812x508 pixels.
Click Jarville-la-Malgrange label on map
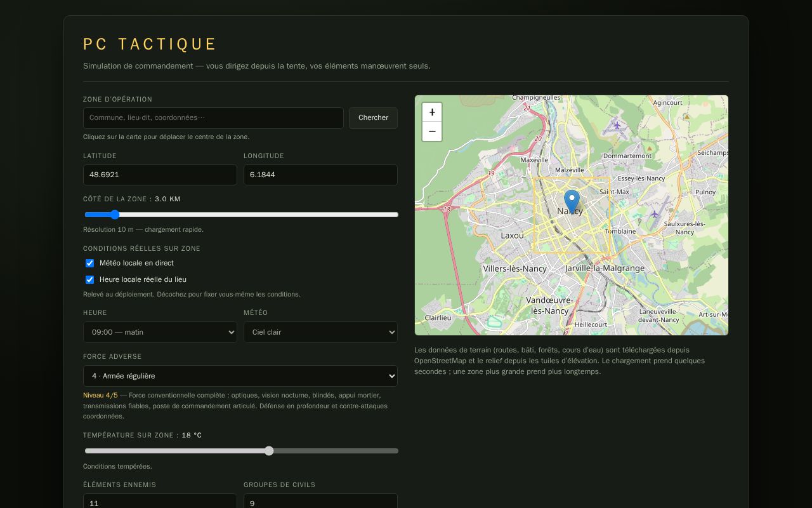click(605, 268)
